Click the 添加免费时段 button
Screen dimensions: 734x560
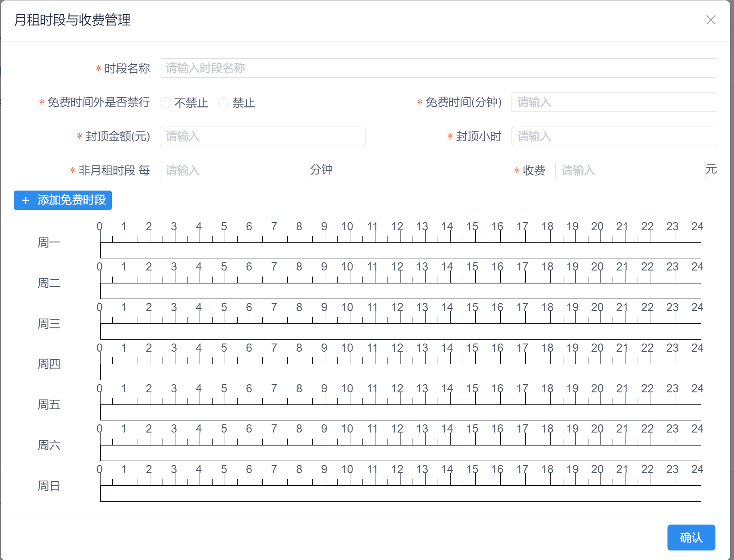(x=63, y=200)
